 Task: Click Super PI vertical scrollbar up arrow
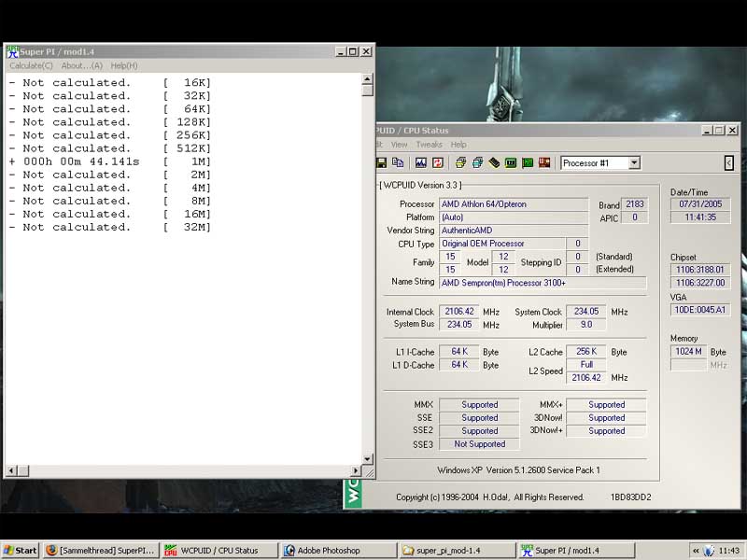pos(367,79)
